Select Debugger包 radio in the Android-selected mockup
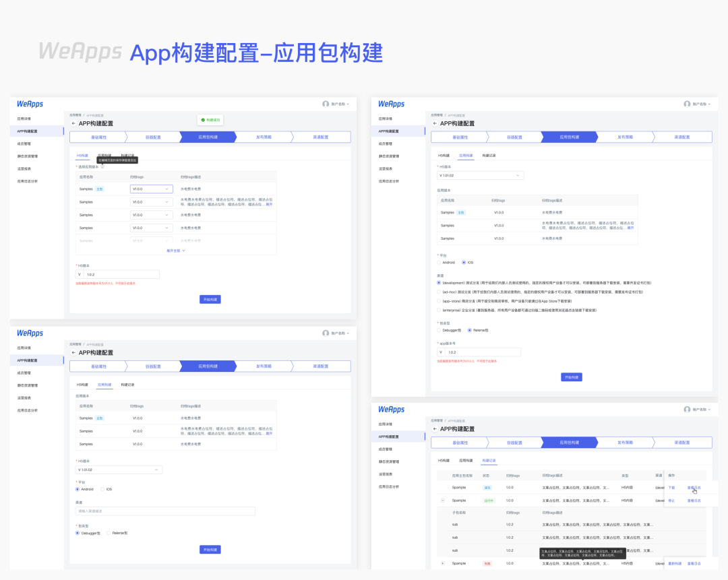 (x=78, y=533)
